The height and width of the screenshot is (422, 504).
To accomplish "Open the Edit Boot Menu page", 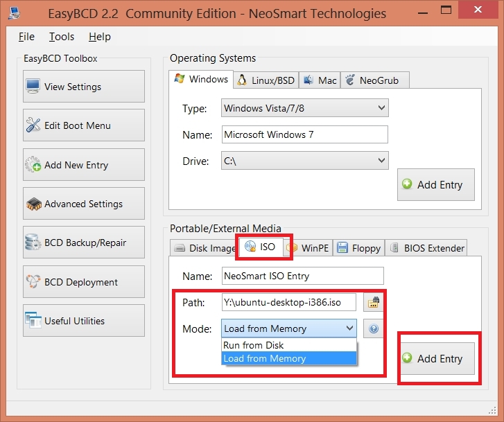I will [x=84, y=125].
